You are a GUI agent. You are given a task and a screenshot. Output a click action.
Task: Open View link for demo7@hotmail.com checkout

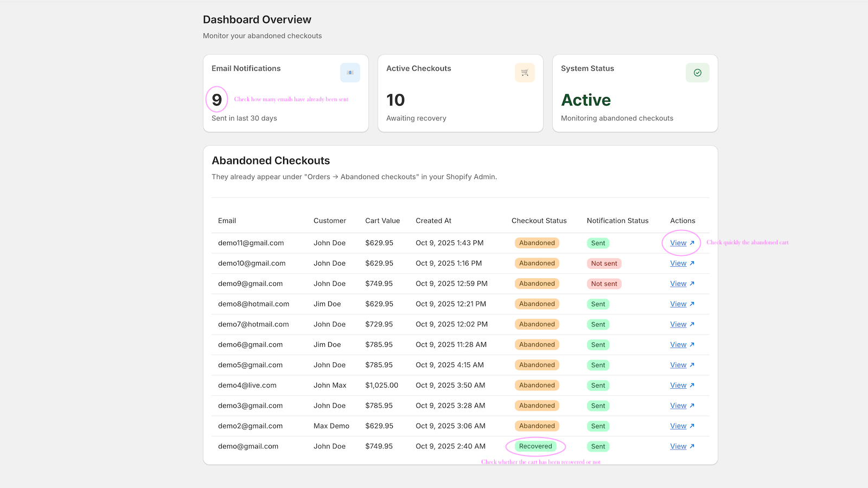point(678,324)
